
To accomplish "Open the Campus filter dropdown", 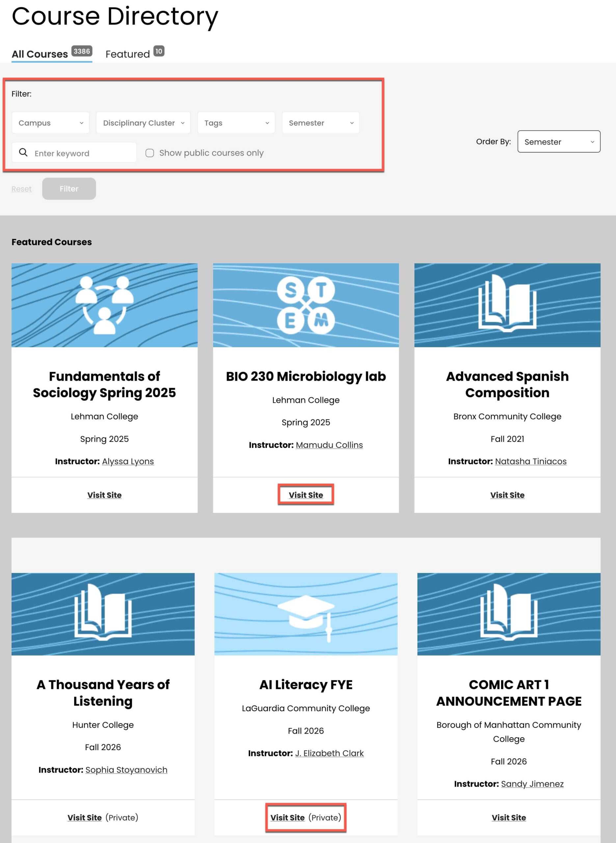I will coord(50,123).
